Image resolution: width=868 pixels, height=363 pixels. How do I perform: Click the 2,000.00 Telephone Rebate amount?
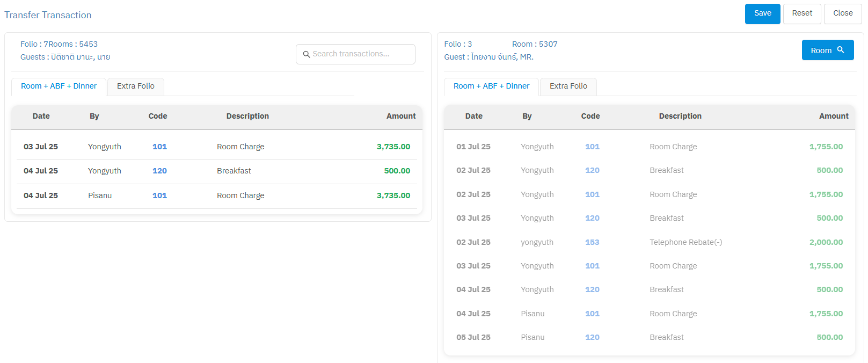click(826, 242)
